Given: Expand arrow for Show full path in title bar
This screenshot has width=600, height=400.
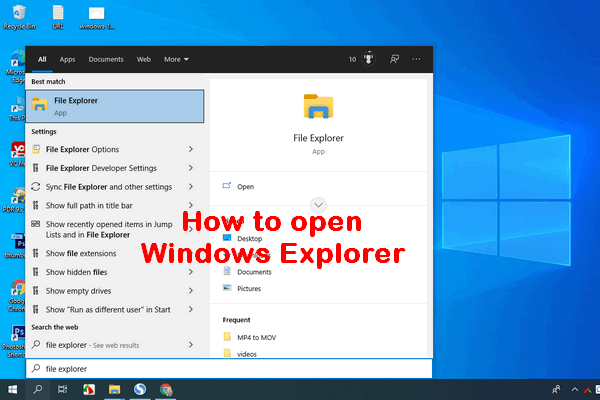Looking at the screenshot, I should tap(191, 206).
